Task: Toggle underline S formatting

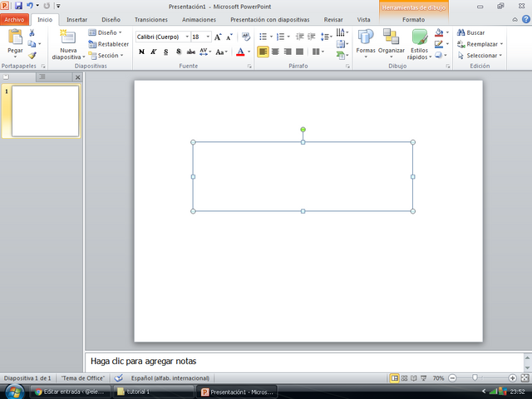Action: [x=166, y=52]
